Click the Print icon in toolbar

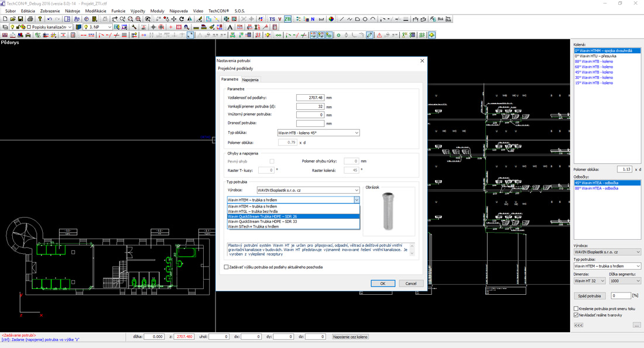click(30, 19)
